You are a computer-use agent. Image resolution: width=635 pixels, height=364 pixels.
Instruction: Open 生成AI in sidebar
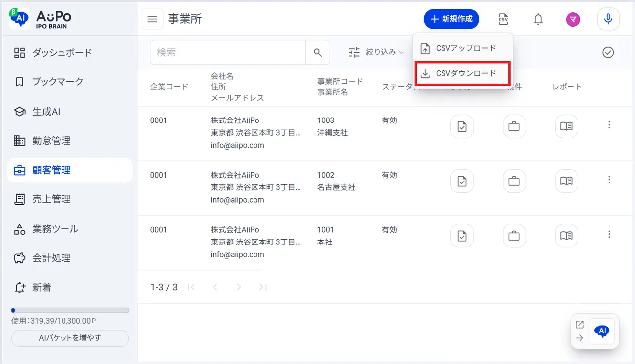tap(70, 112)
